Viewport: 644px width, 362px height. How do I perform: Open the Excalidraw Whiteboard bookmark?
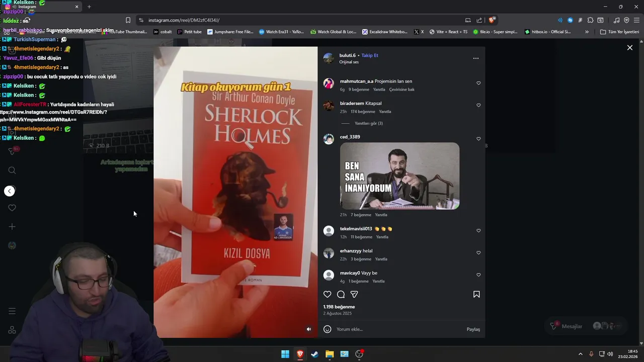pyautogui.click(x=384, y=32)
